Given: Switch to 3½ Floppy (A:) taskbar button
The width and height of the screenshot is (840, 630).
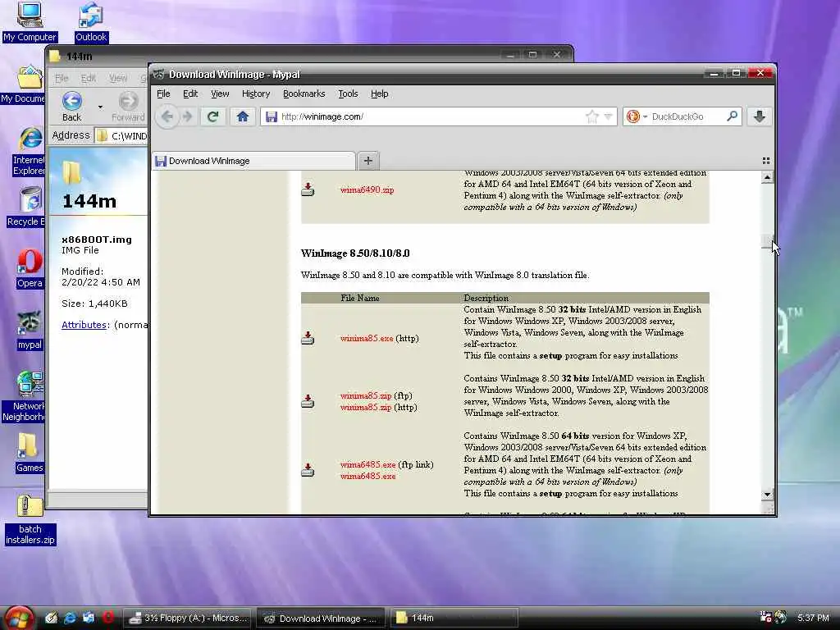Looking at the screenshot, I should click(189, 618).
